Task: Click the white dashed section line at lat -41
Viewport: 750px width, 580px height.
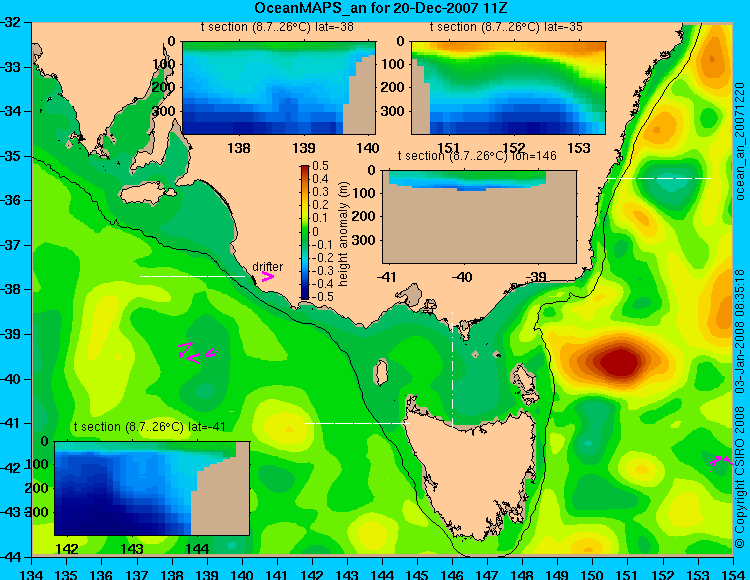Action: click(x=358, y=423)
